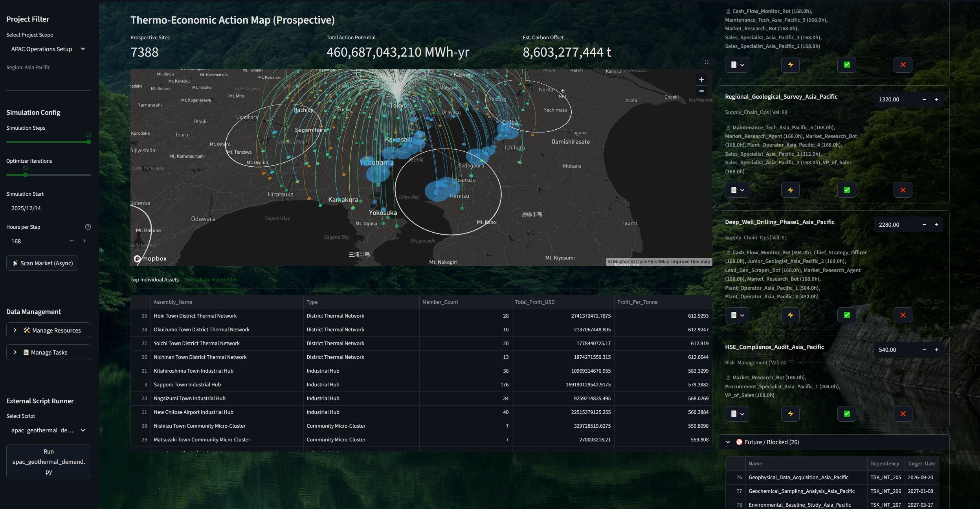Click the Optimizer Iterations slider handle

click(x=26, y=175)
